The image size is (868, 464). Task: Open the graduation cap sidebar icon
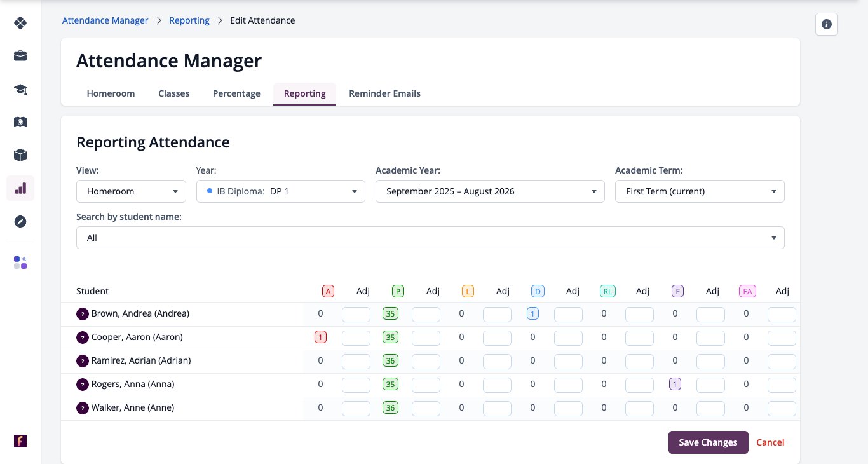point(20,89)
